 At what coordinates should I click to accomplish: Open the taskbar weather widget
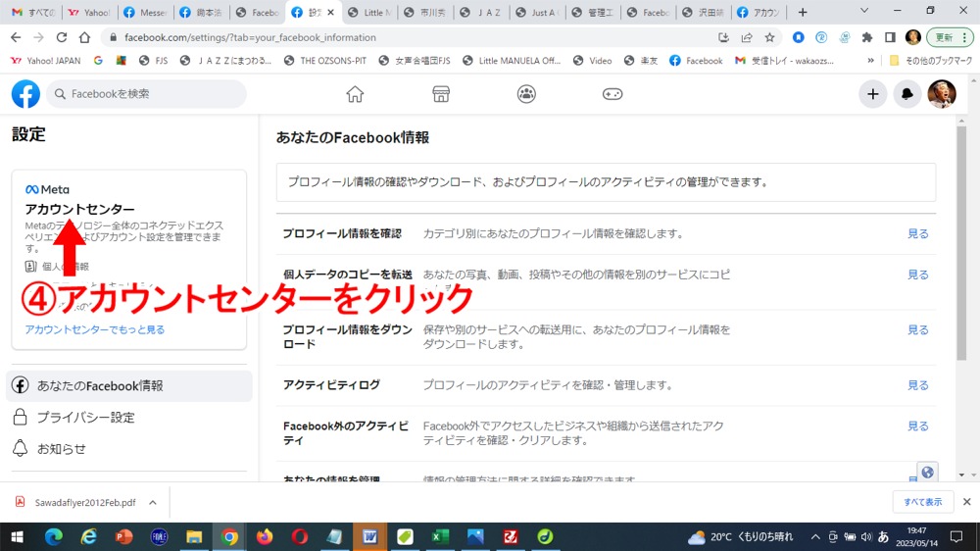(x=740, y=536)
